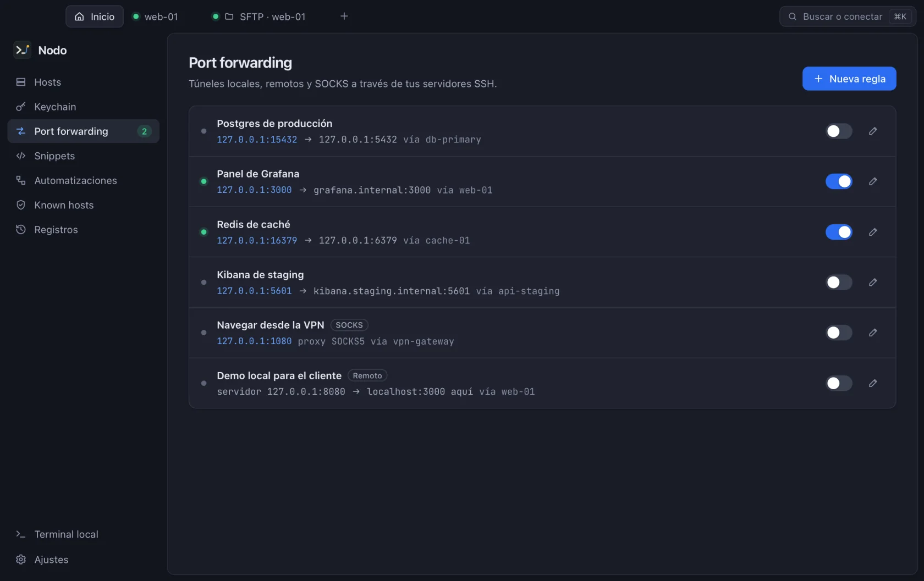
Task: Create a Nueva regla
Action: [x=849, y=79]
